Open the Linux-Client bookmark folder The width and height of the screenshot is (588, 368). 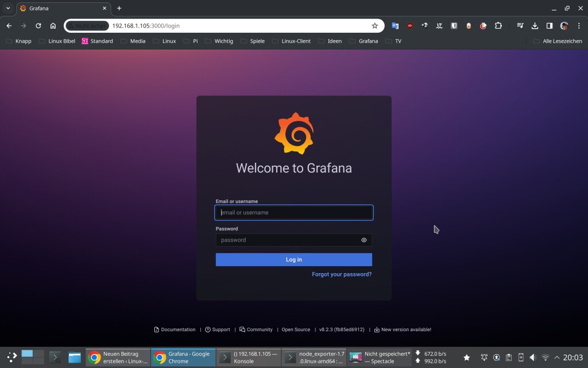pos(291,41)
